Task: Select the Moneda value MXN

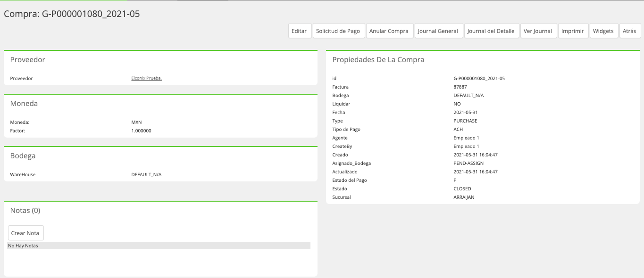Action: (x=136, y=122)
